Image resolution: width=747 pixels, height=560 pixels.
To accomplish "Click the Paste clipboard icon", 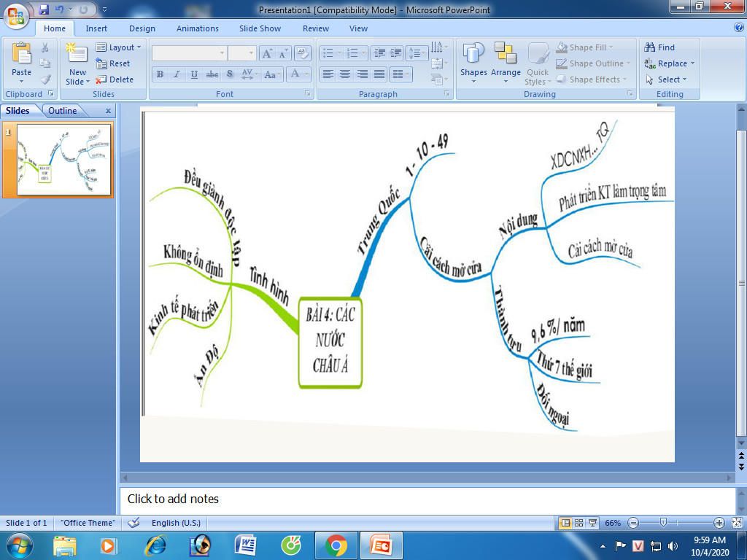I will (x=21, y=58).
